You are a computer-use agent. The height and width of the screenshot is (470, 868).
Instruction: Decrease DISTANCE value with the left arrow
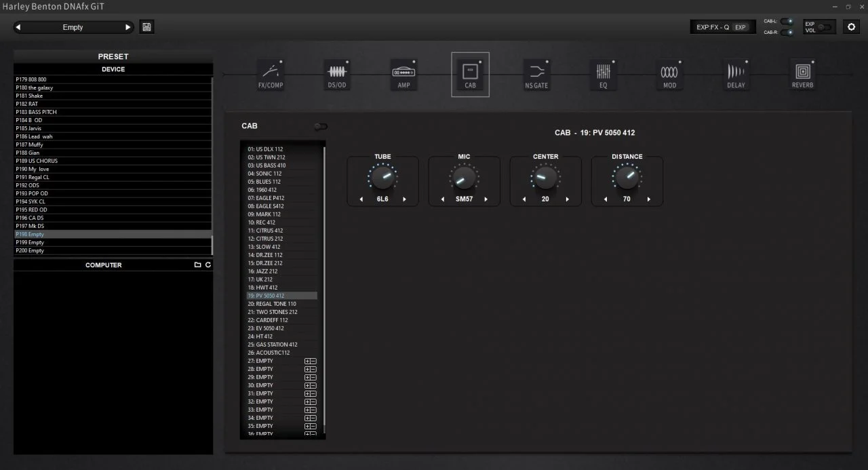[606, 199]
